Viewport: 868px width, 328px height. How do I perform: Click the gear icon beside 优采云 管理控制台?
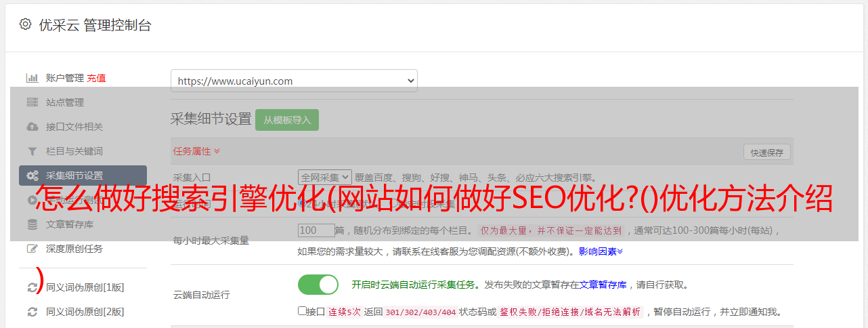coord(25,24)
